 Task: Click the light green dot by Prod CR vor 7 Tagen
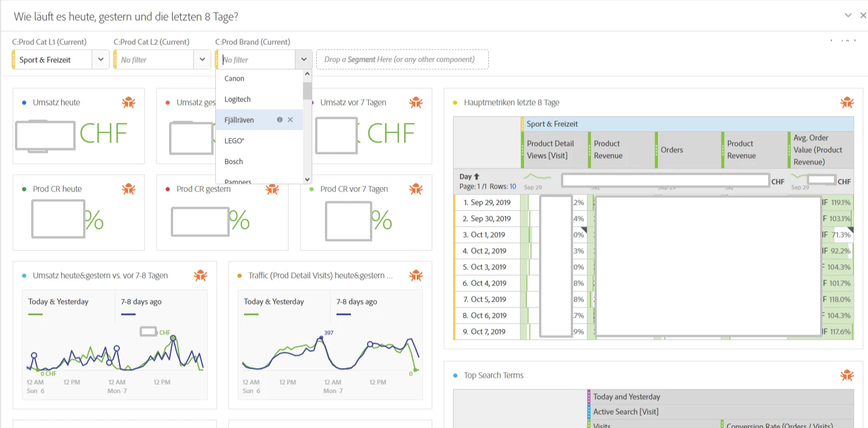[x=311, y=189]
